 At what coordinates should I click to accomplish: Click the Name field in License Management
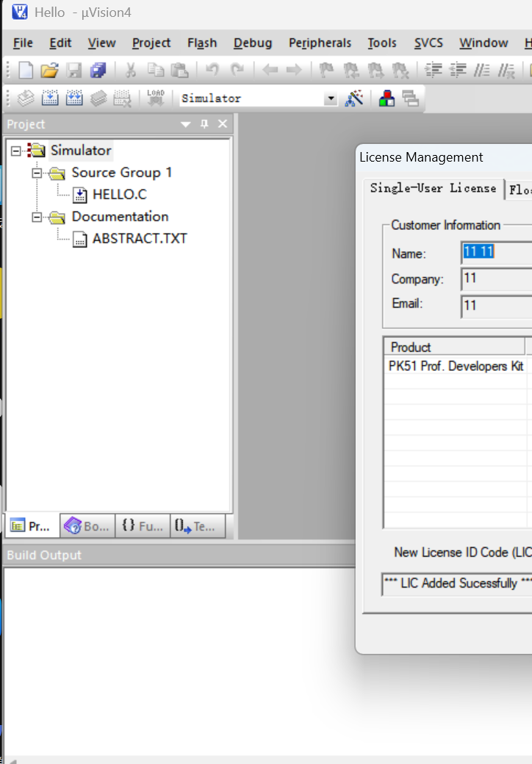497,253
